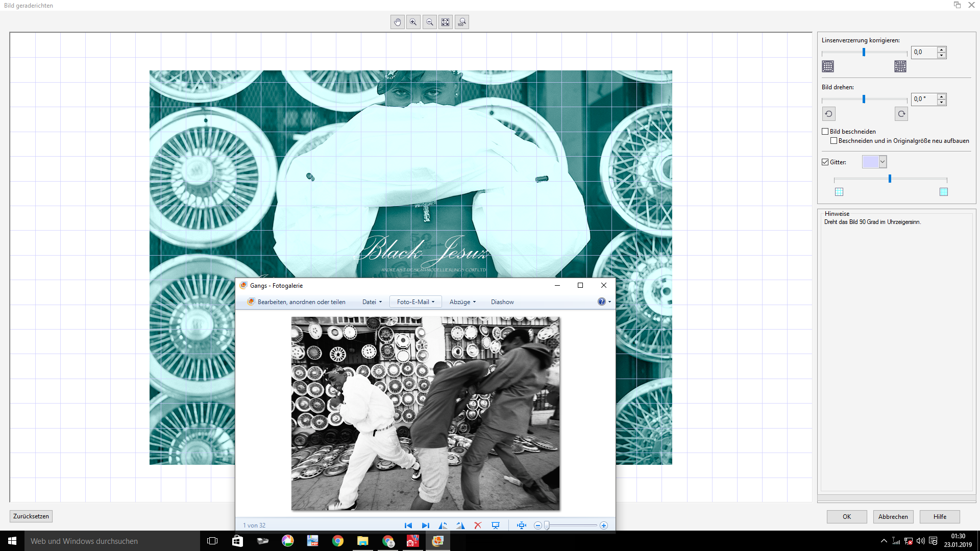Image resolution: width=980 pixels, height=551 pixels.
Task: Expand the help dropdown arrow in Fotogalerie
Action: click(x=609, y=302)
